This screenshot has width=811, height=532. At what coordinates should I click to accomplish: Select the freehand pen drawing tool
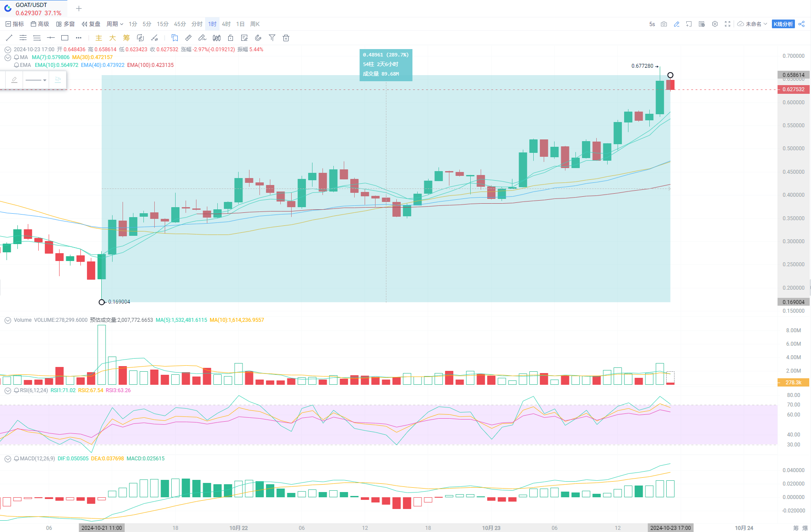pos(203,38)
